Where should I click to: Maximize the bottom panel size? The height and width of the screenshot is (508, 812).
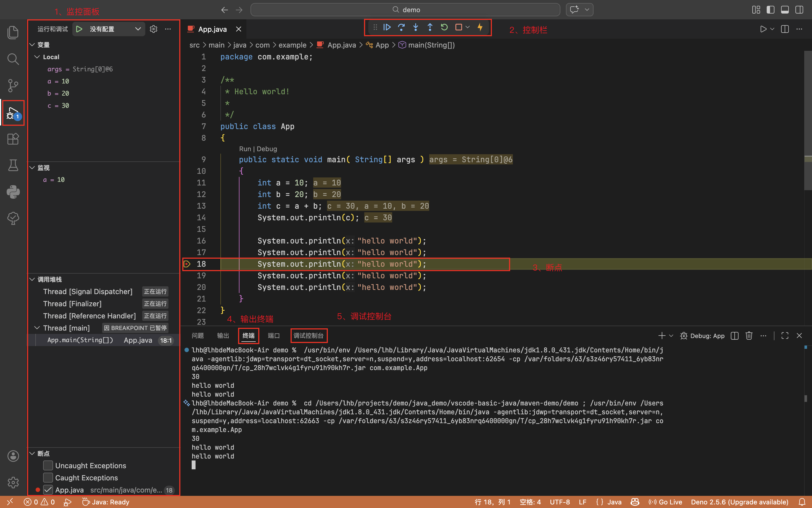[785, 336]
